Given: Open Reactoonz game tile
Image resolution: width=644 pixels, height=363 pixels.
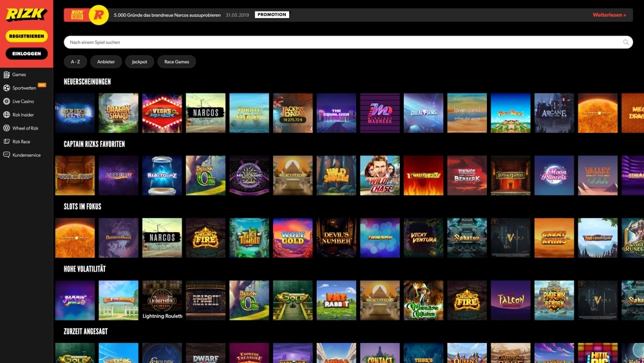Looking at the screenshot, I should pos(162,175).
